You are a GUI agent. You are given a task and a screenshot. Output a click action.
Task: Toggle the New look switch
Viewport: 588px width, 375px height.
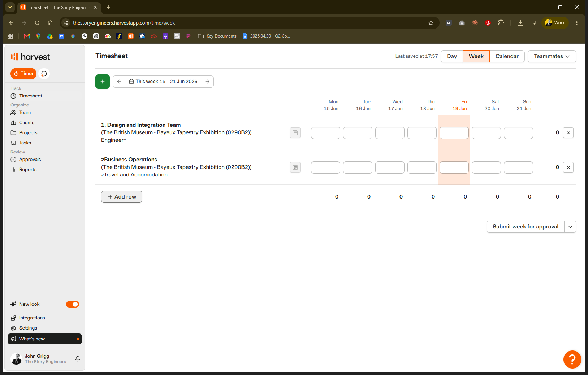(73, 304)
